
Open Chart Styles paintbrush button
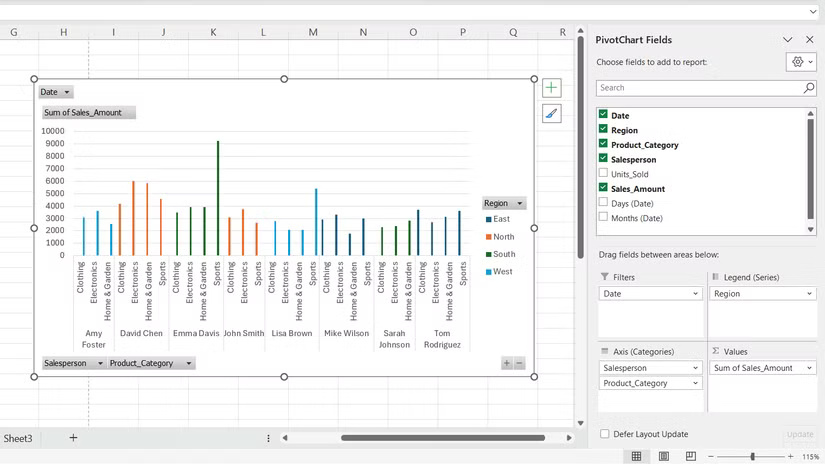(x=551, y=114)
